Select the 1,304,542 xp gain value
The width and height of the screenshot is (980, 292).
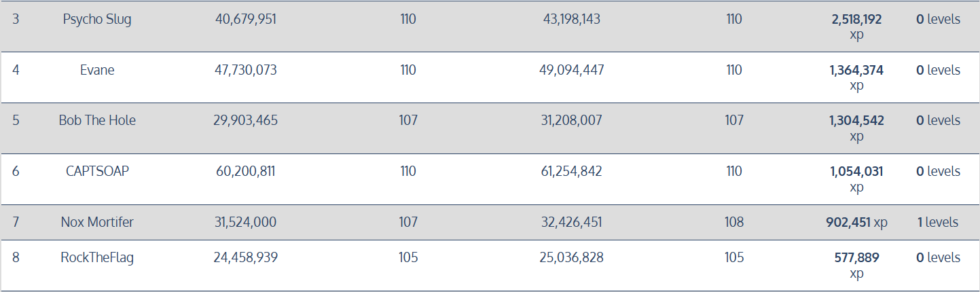click(856, 128)
